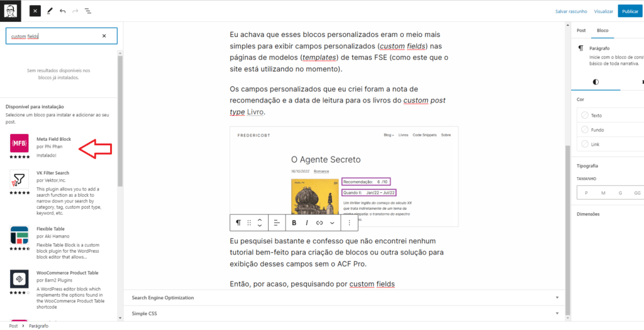Open the Fundo color picker
The width and height of the screenshot is (644, 330).
tap(610, 129)
